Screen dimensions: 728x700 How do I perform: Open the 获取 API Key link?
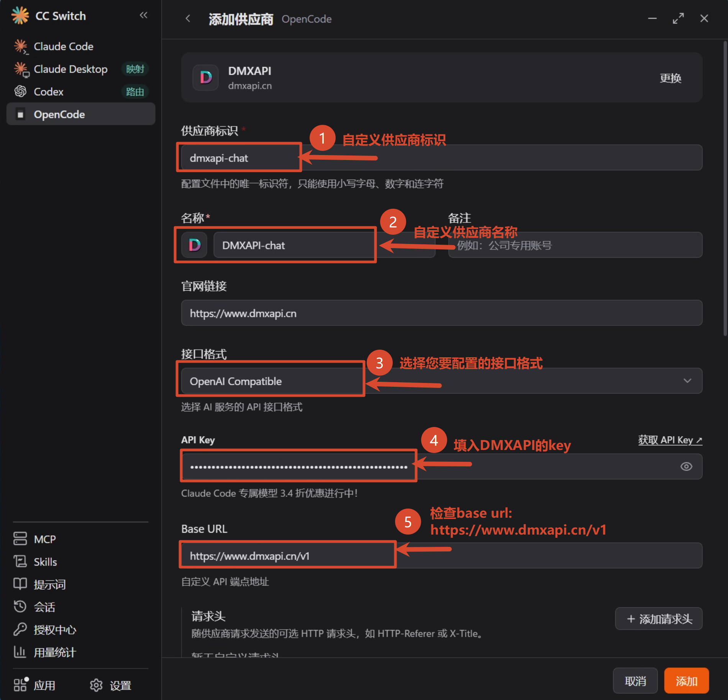(x=670, y=440)
